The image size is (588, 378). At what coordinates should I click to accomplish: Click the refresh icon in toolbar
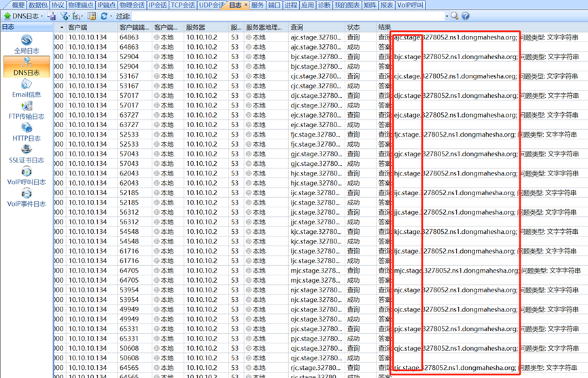104,16
